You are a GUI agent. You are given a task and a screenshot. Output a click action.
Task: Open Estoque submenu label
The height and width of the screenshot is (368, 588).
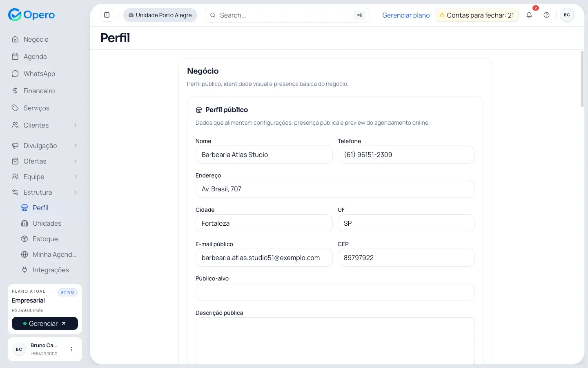45,239
